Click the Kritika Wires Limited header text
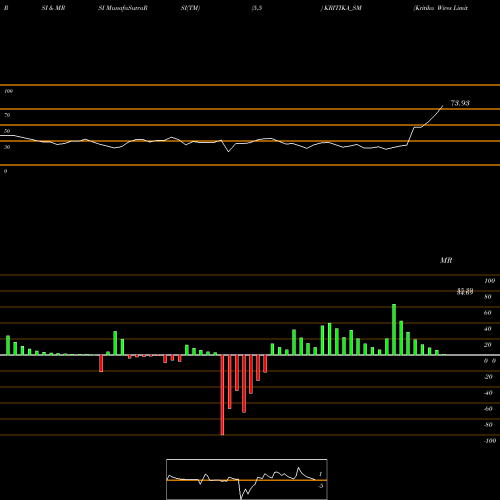This screenshot has height=500, width=500. pos(440,8)
